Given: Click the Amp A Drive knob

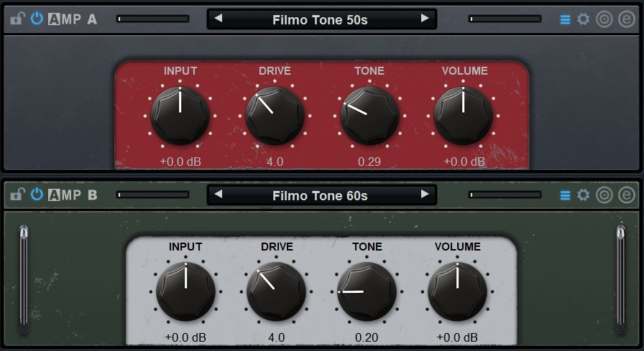Looking at the screenshot, I should point(275,116).
